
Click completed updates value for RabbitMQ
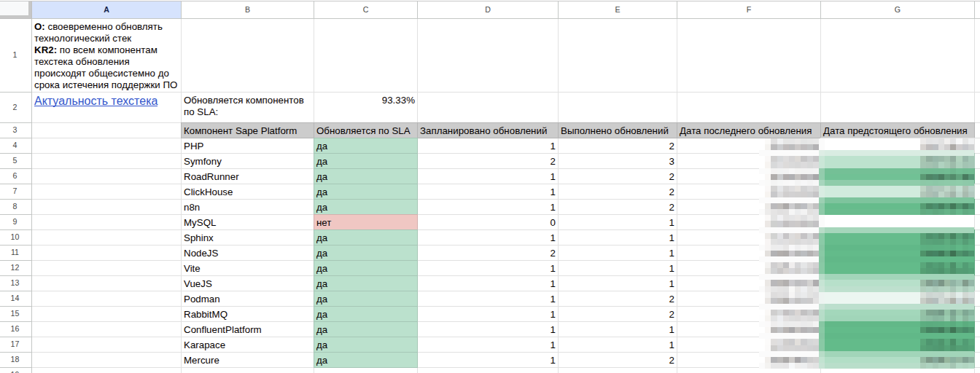618,314
